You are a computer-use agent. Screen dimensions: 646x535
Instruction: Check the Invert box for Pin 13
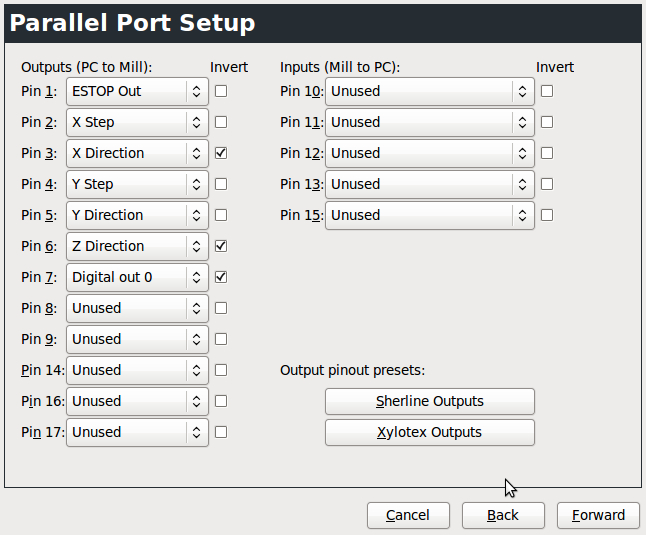point(547,184)
